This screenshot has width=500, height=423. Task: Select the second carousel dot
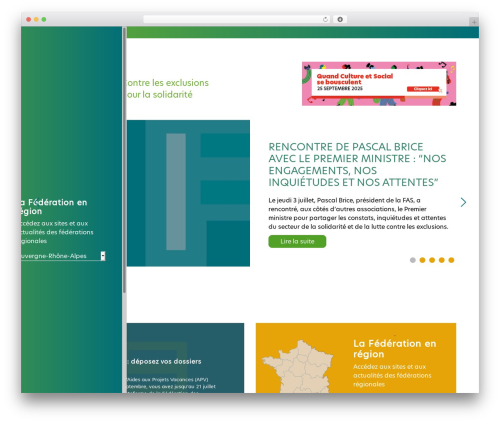tap(422, 260)
